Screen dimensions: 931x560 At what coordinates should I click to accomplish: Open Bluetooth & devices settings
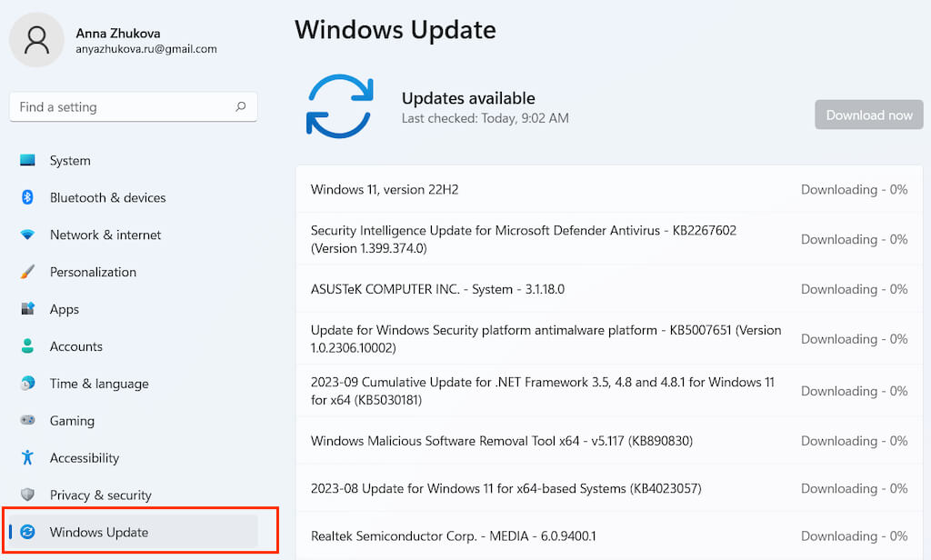click(x=107, y=197)
